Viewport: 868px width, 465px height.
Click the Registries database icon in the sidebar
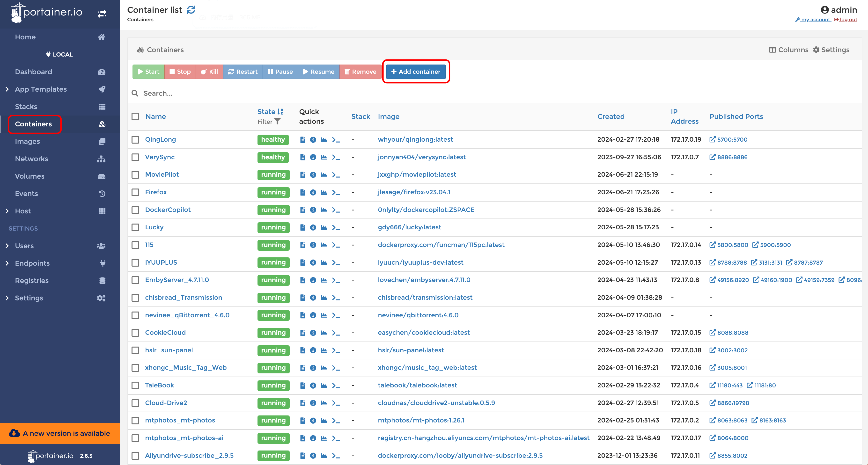[103, 281]
